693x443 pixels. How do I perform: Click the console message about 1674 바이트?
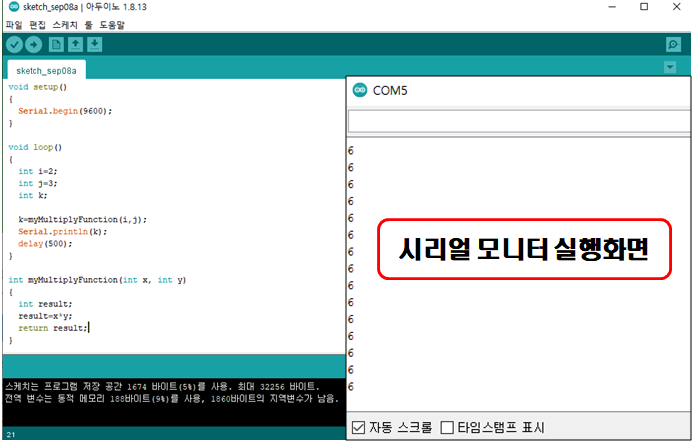(162, 386)
